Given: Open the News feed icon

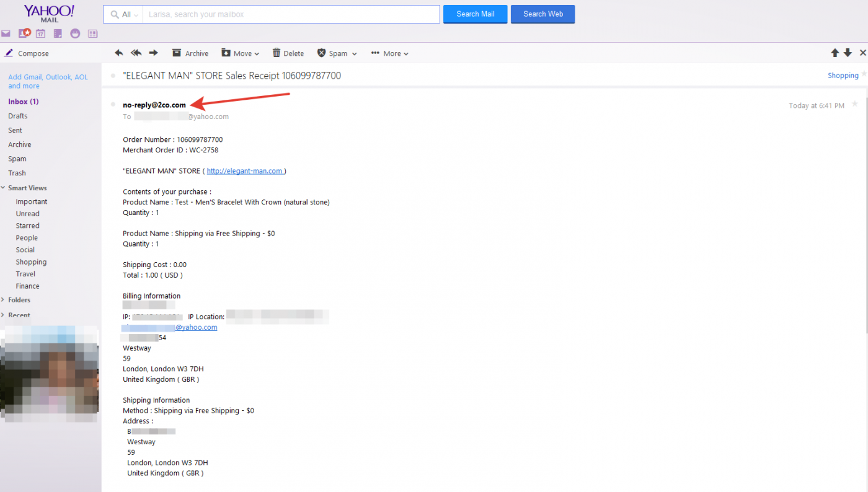Looking at the screenshot, I should [93, 33].
